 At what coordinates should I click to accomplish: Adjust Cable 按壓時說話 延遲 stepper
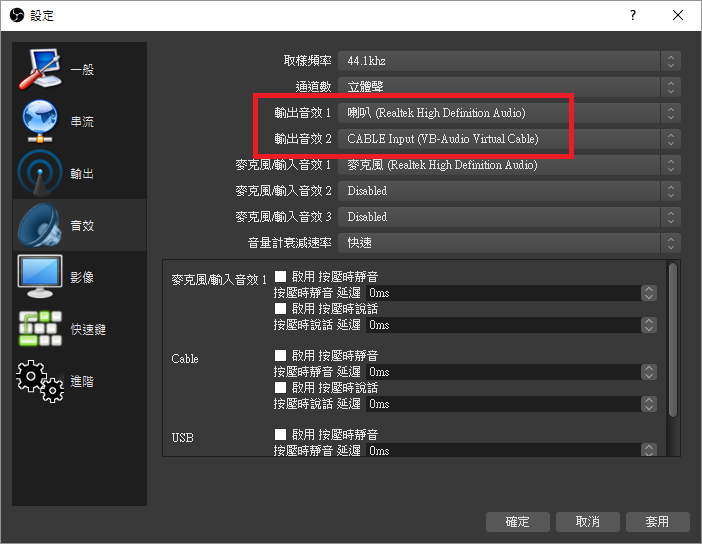coord(649,404)
